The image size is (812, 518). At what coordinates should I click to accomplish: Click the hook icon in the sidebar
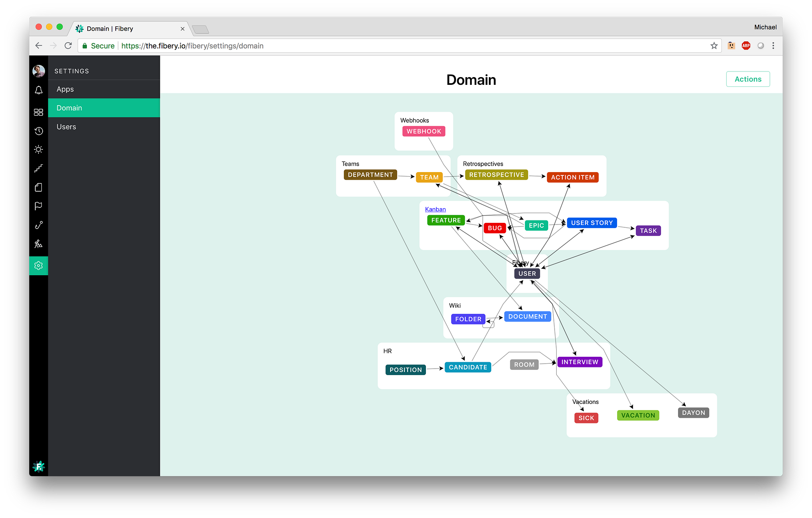tap(38, 225)
